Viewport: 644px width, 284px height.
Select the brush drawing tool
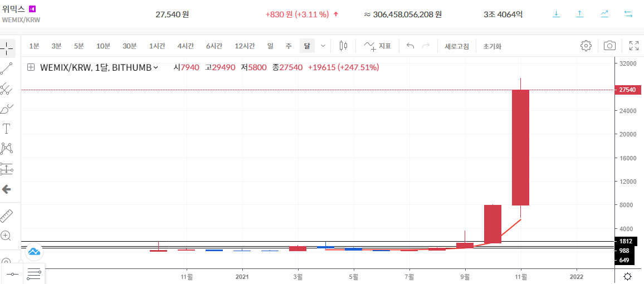point(7,109)
